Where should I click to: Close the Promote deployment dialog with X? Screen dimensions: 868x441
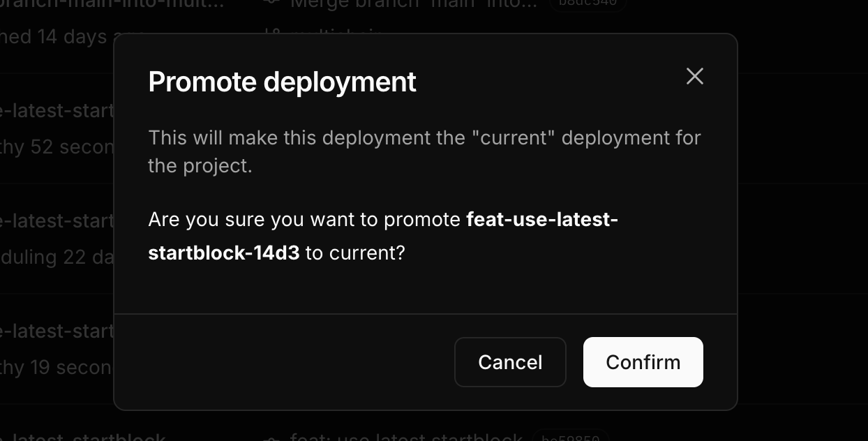click(x=694, y=76)
